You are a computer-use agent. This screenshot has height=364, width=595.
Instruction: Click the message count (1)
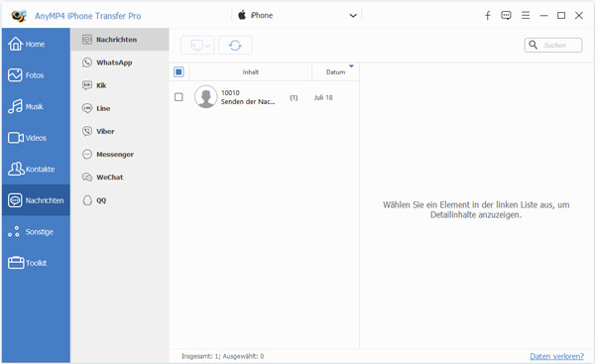[294, 97]
